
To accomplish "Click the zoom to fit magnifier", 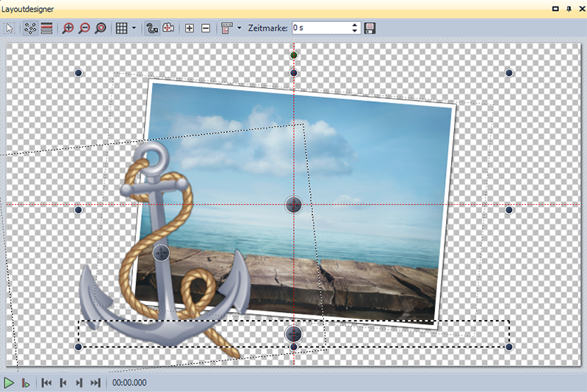I will (x=101, y=28).
